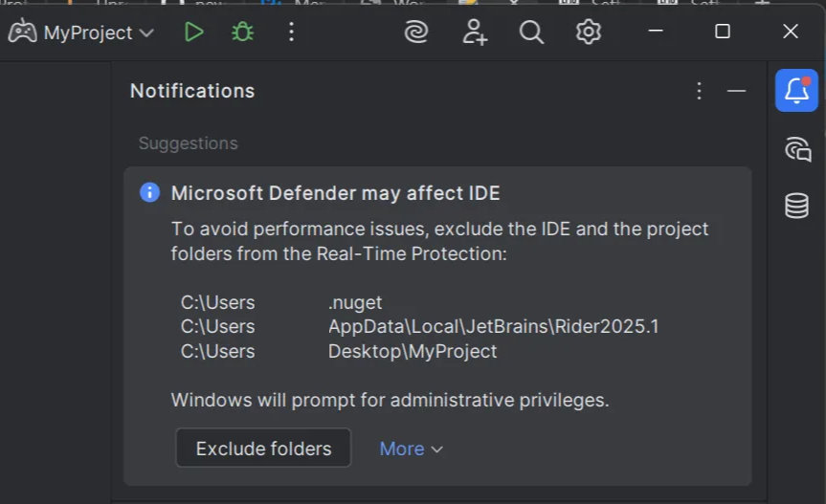Open the Code With Me add-user icon
This screenshot has height=504, width=826.
coord(475,33)
